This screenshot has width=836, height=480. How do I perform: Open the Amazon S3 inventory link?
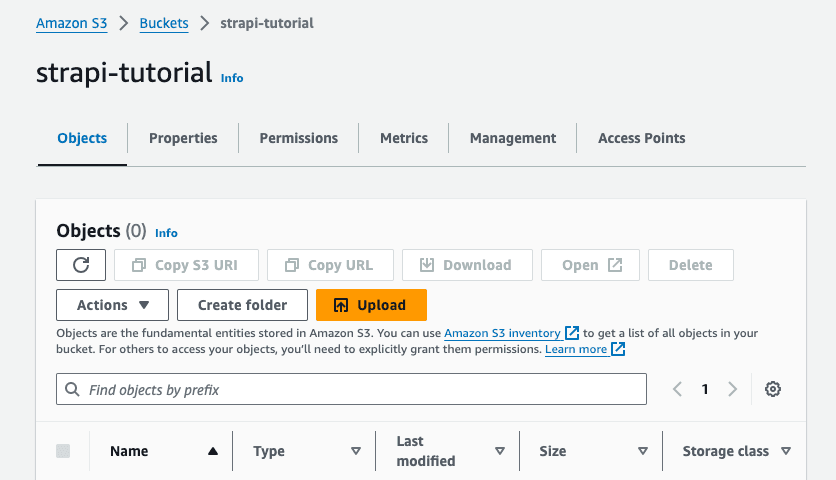click(x=502, y=333)
